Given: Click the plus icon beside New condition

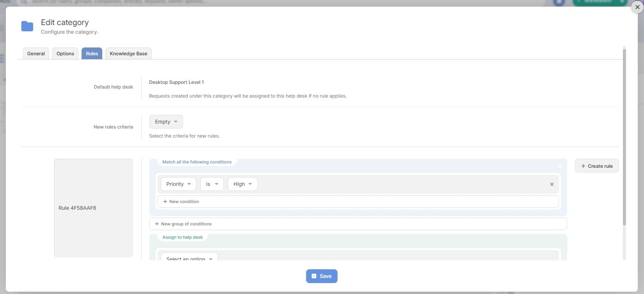Looking at the screenshot, I should (165, 201).
